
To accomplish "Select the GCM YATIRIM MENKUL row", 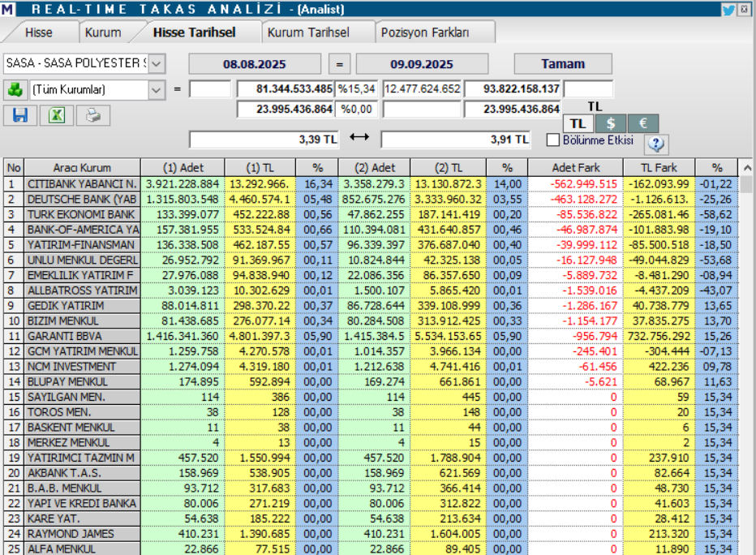I will click(x=372, y=351).
